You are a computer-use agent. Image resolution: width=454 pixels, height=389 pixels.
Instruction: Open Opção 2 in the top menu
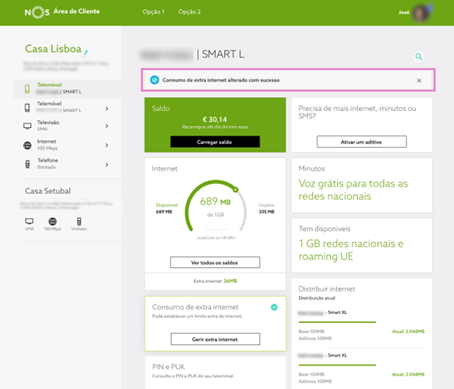189,12
